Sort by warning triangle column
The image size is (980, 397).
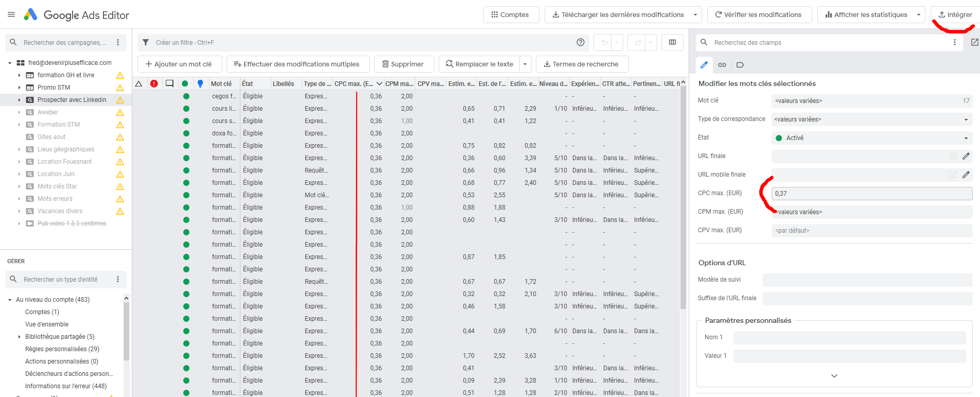coord(138,83)
